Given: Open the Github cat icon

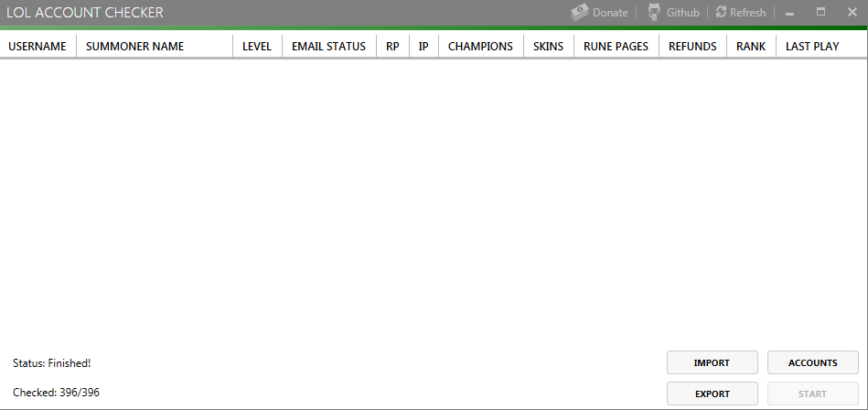Looking at the screenshot, I should pos(654,12).
